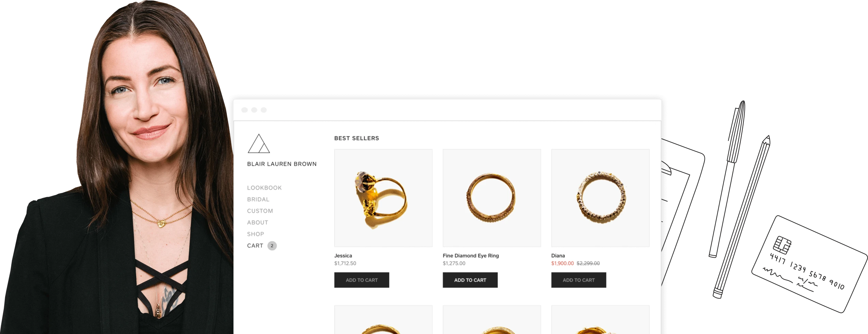Click the triangle logo above Blair Lauren Brown
The width and height of the screenshot is (868, 334).
(259, 143)
